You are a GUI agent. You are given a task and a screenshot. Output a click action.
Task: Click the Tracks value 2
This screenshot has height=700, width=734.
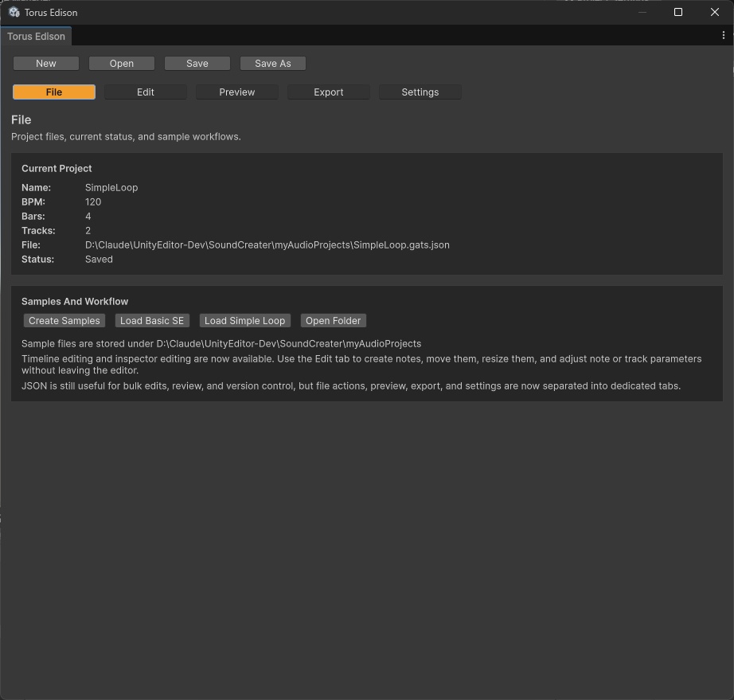pyautogui.click(x=88, y=231)
